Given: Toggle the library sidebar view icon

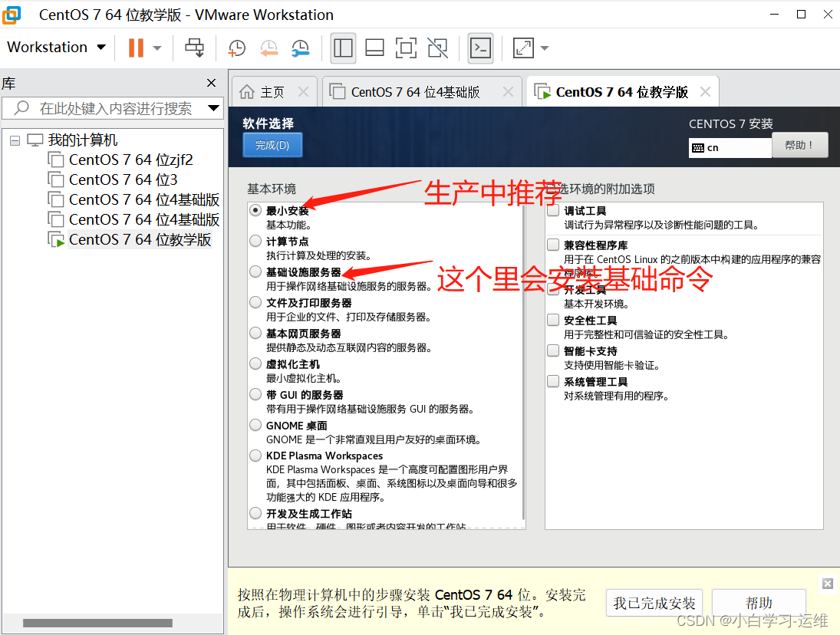Looking at the screenshot, I should pyautogui.click(x=343, y=48).
